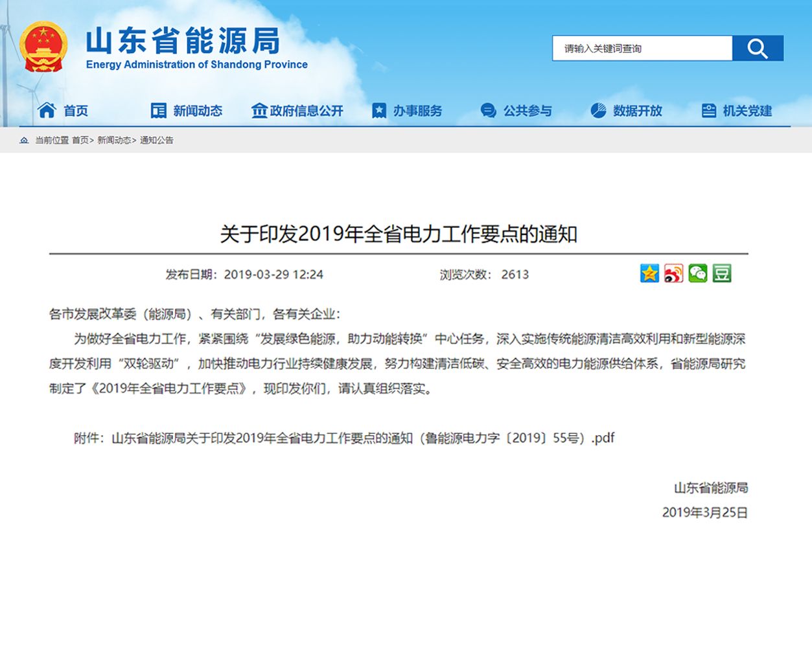Click the keyword search input field
Screen dimensions: 812x656
pyautogui.click(x=640, y=48)
